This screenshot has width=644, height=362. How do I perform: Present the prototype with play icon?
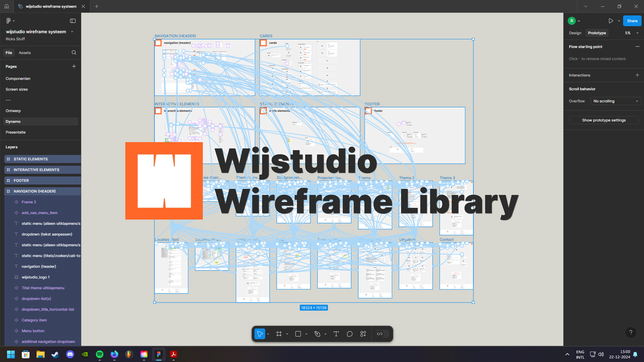point(611,21)
